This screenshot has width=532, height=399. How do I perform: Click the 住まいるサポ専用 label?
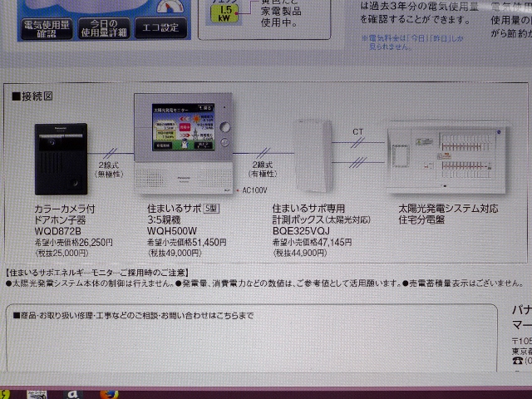(308, 209)
